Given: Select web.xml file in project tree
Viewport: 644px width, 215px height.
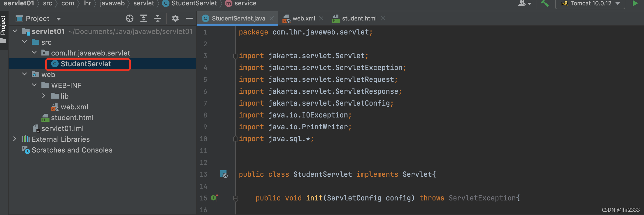Looking at the screenshot, I should coord(74,107).
